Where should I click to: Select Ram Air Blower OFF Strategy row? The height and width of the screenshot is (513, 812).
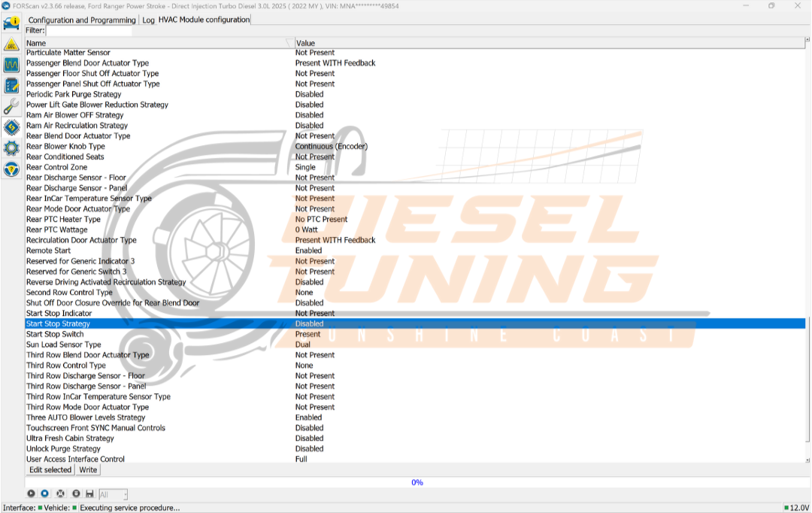tap(415, 115)
